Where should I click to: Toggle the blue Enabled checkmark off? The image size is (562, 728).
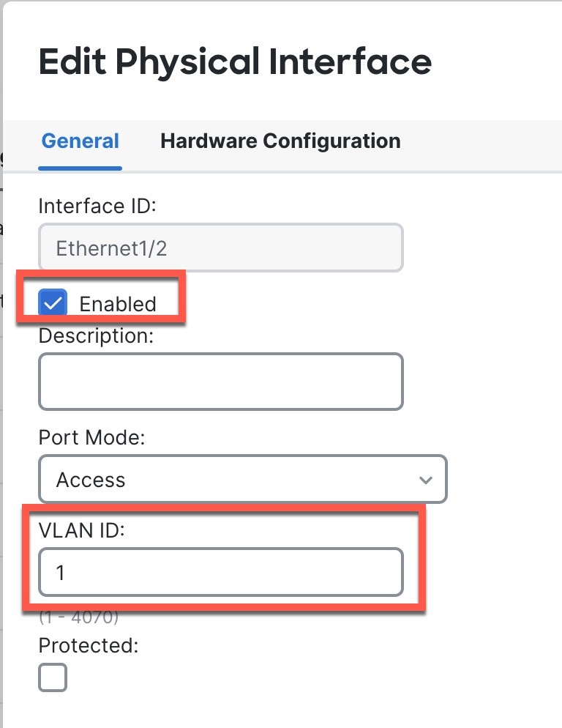click(x=51, y=302)
